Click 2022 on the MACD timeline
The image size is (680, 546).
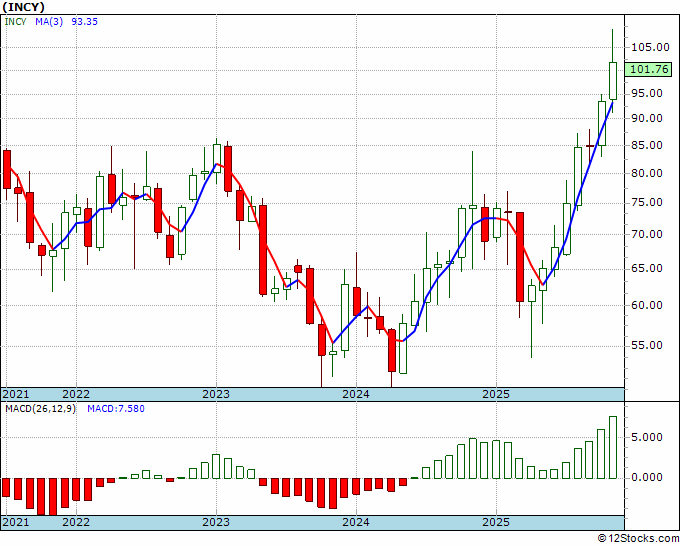click(76, 522)
